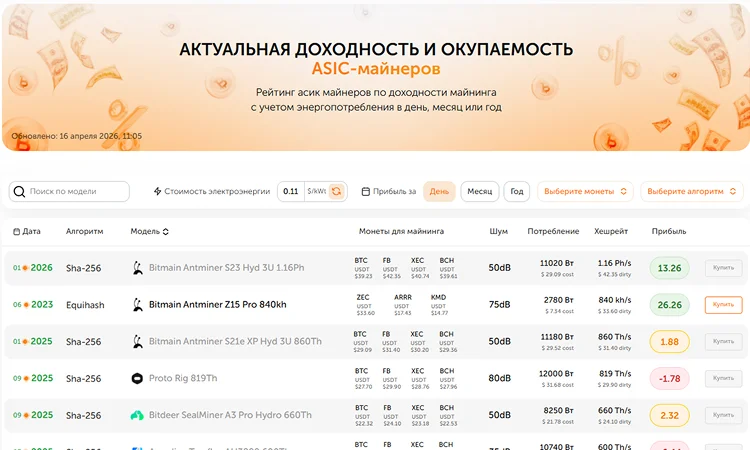Click the 8250 Вт consumption value
This screenshot has height=450, width=750.
pos(558,411)
